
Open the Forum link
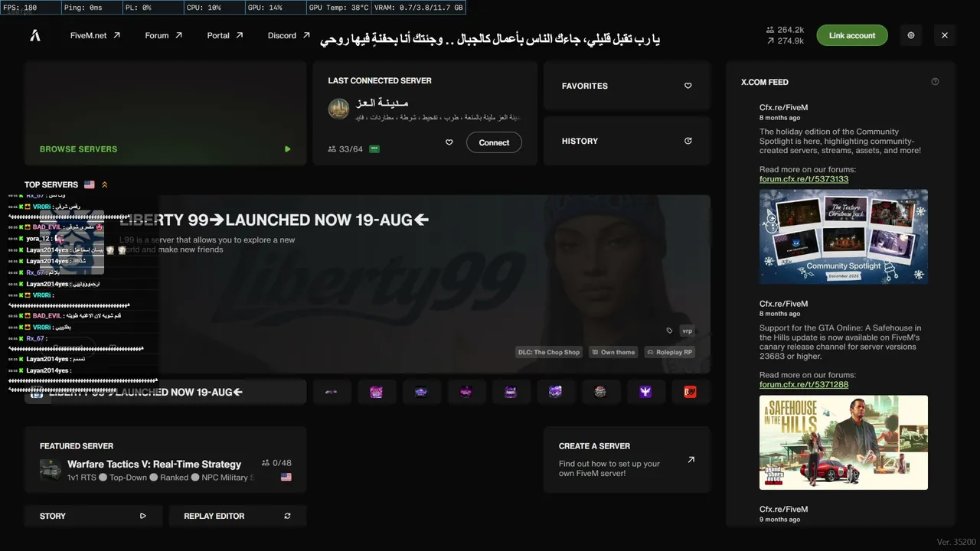pos(164,35)
